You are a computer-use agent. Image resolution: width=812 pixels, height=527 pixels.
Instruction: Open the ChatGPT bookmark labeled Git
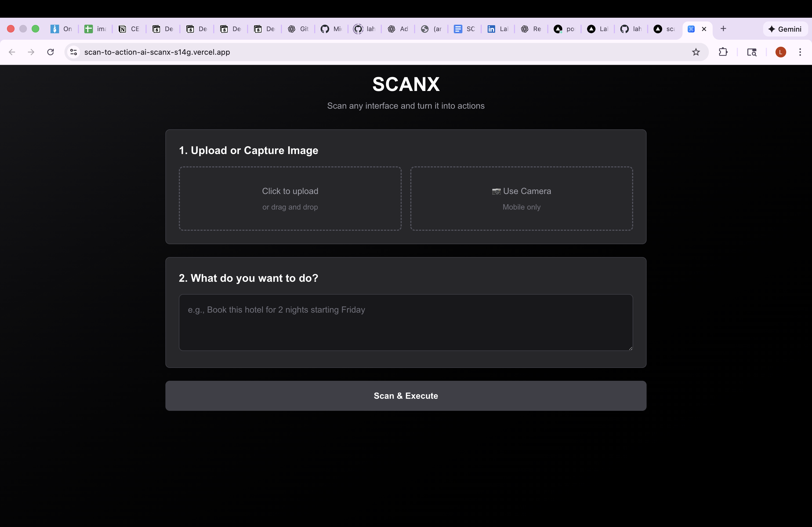(x=298, y=29)
